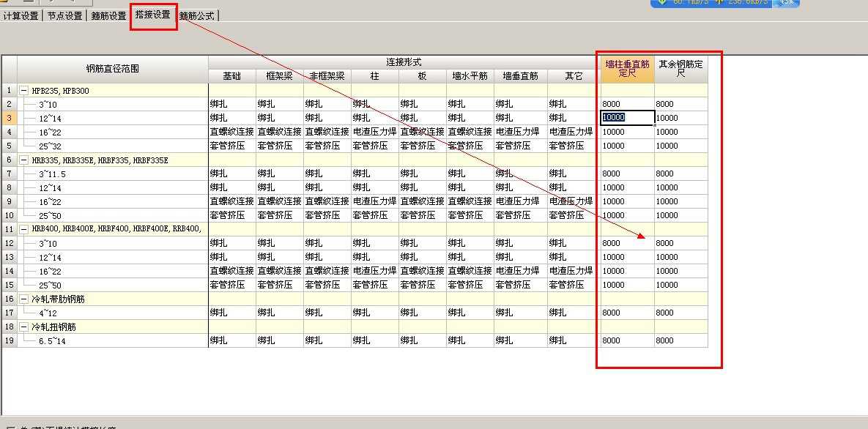This screenshot has width=868, height=429.
Task: Collapse the HPB235, HPB300 group
Action: (24, 90)
